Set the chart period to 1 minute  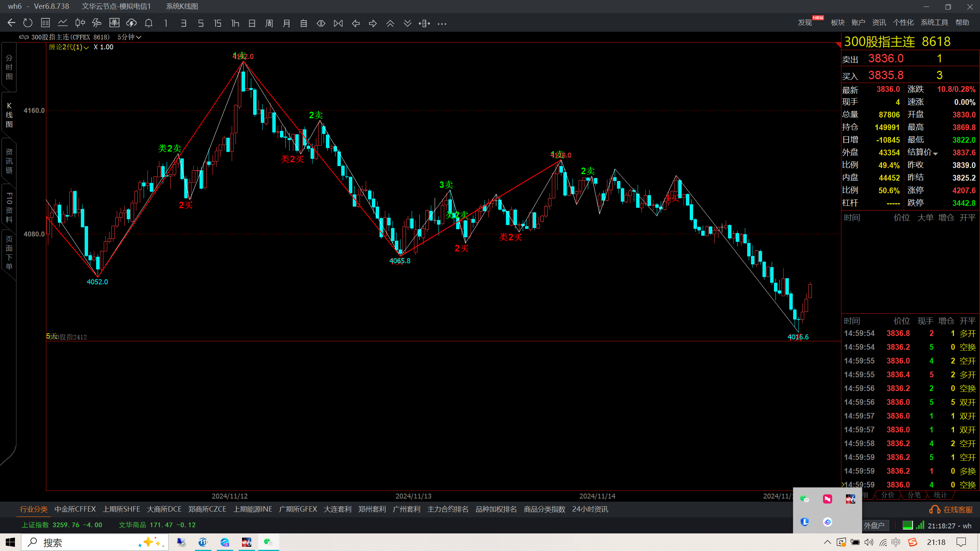(x=166, y=23)
